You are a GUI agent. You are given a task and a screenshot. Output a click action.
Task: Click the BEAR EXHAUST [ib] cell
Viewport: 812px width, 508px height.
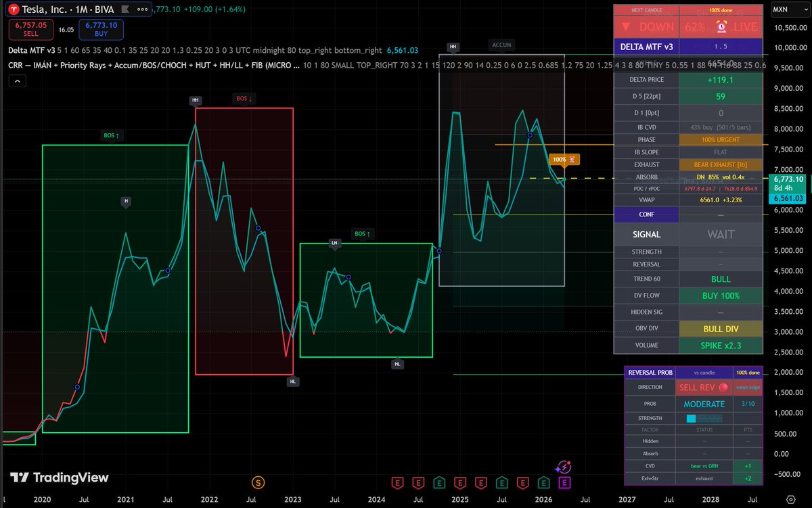pyautogui.click(x=721, y=165)
